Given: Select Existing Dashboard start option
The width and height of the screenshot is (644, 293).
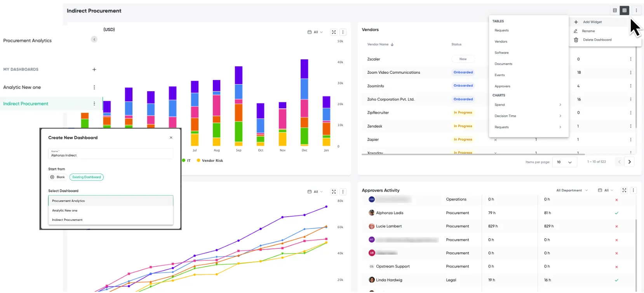Looking at the screenshot, I should point(87,177).
